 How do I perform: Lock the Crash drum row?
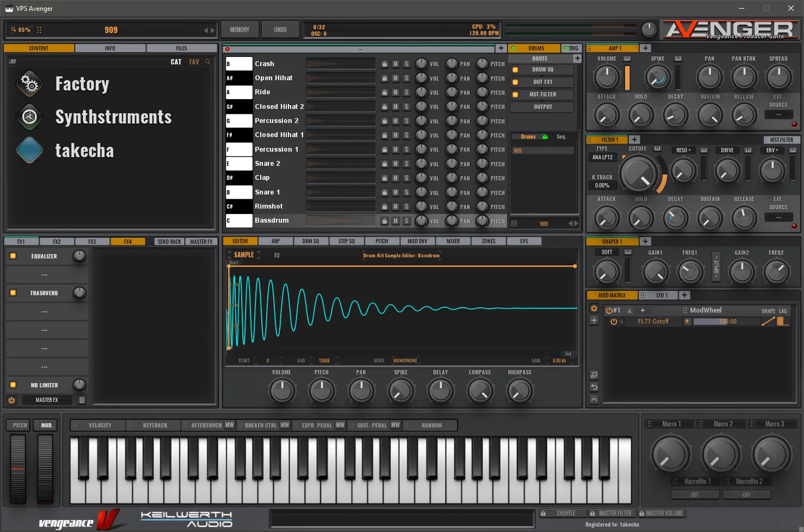[384, 64]
